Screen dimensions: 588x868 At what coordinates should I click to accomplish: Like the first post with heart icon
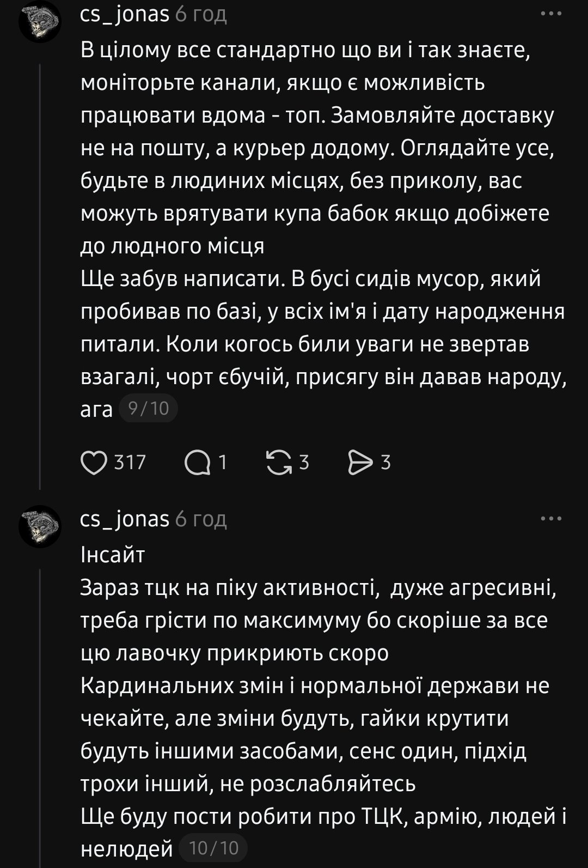tap(94, 463)
